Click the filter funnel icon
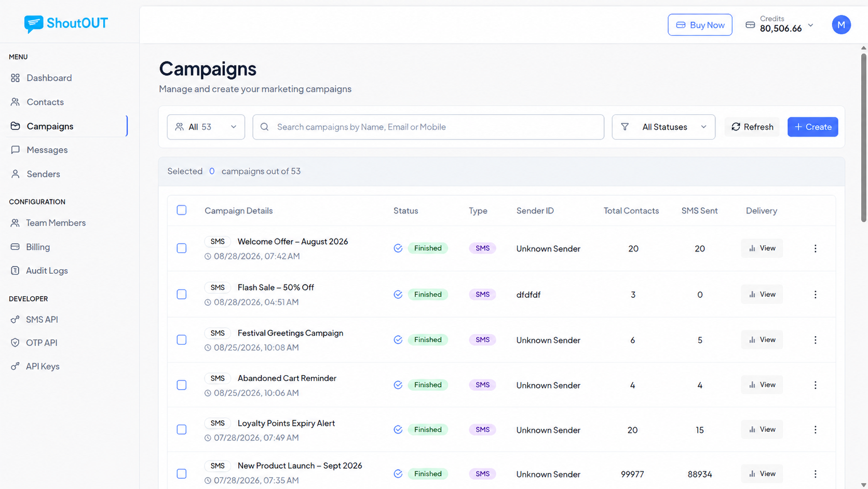Viewport: 868px width, 489px height. 625,127
